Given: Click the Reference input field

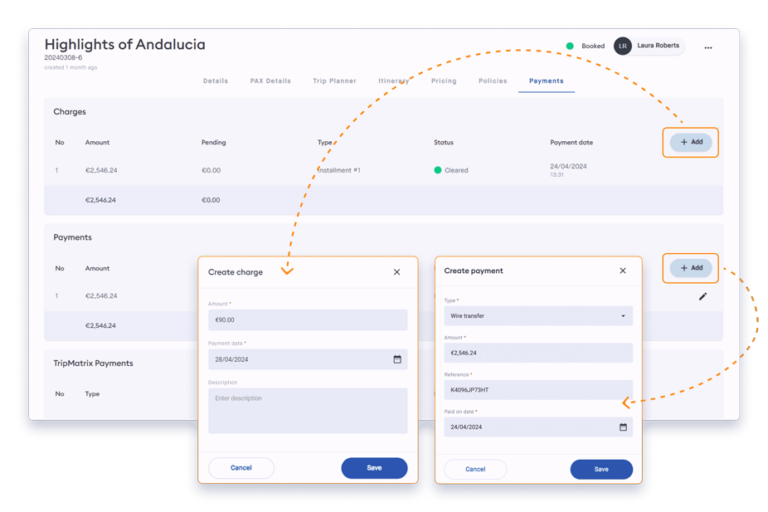Looking at the screenshot, I should (x=538, y=390).
